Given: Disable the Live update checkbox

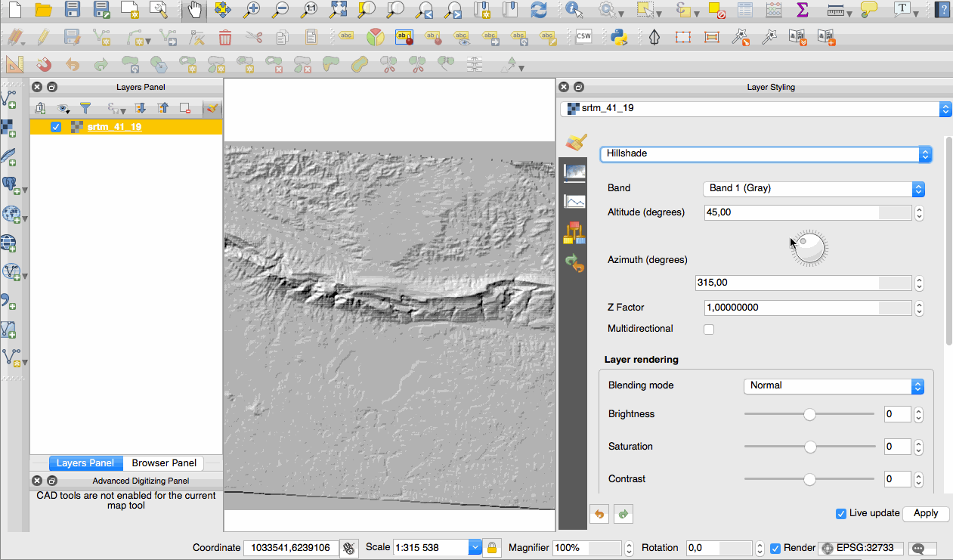Looking at the screenshot, I should pos(840,513).
